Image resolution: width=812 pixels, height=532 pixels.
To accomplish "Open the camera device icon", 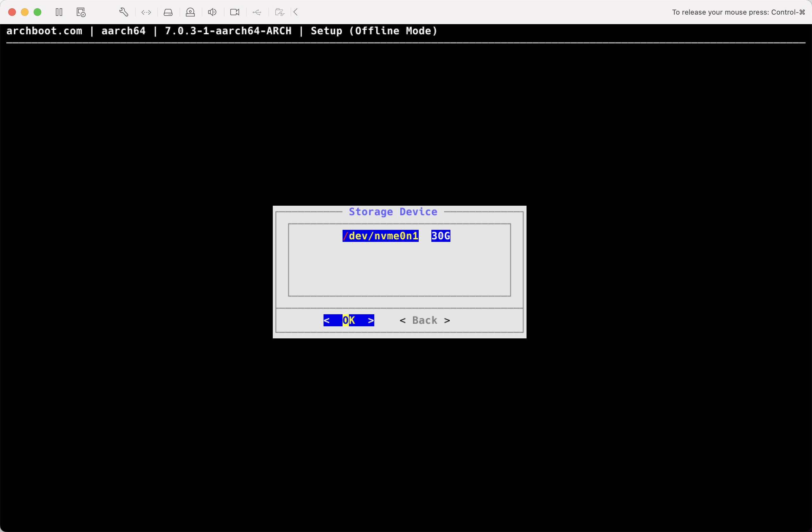I will click(x=235, y=12).
